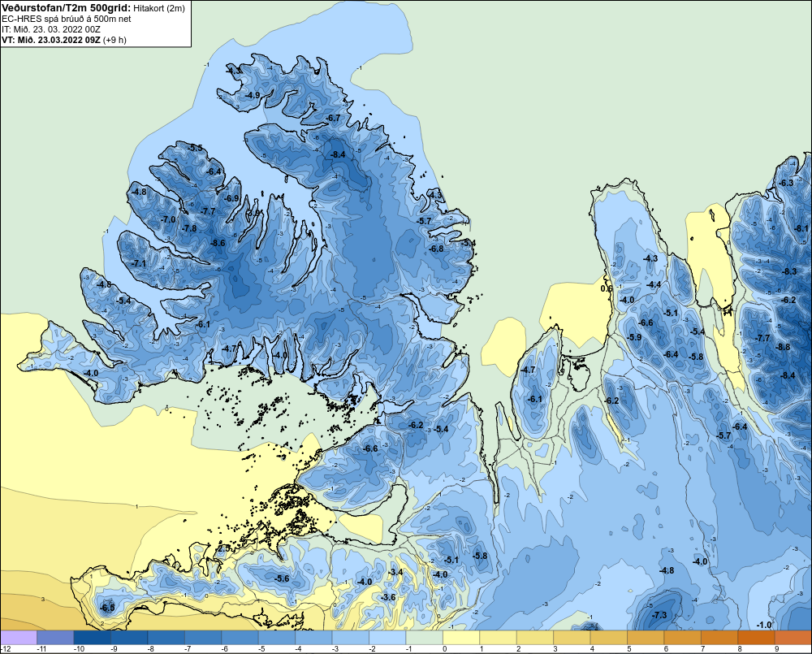The image size is (812, 654).
Task: Select the -7.0 temperature label
Action: coord(168,219)
